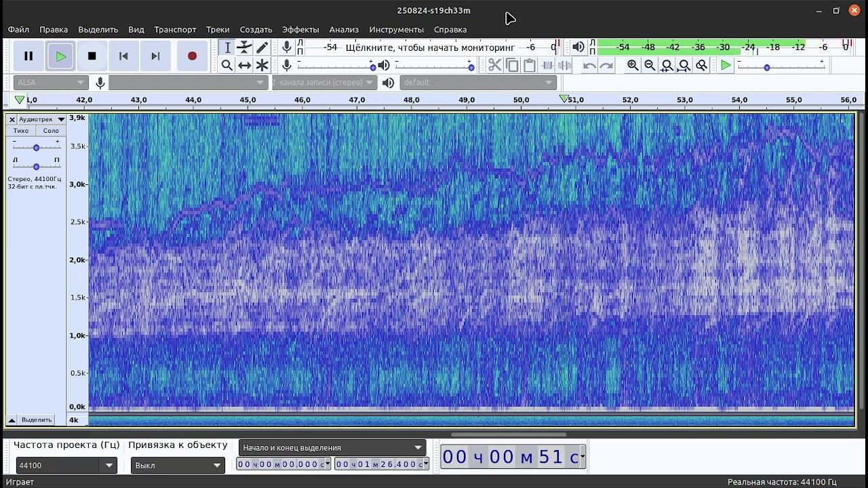
Task: Click the red Record button
Action: coord(192,56)
